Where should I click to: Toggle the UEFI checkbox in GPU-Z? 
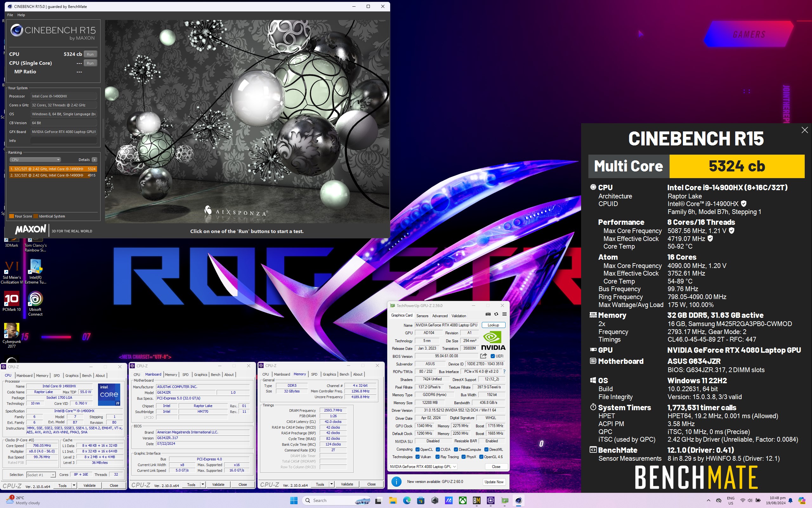tap(493, 356)
